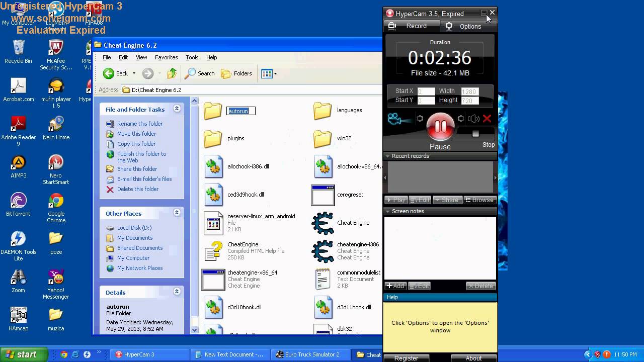Switch to New Text Document taskbar item

tap(229, 354)
